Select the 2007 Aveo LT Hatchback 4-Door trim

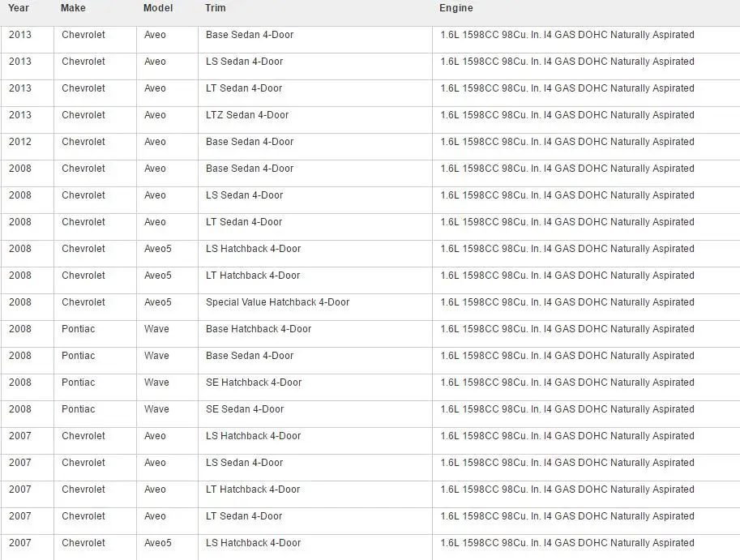(x=253, y=489)
